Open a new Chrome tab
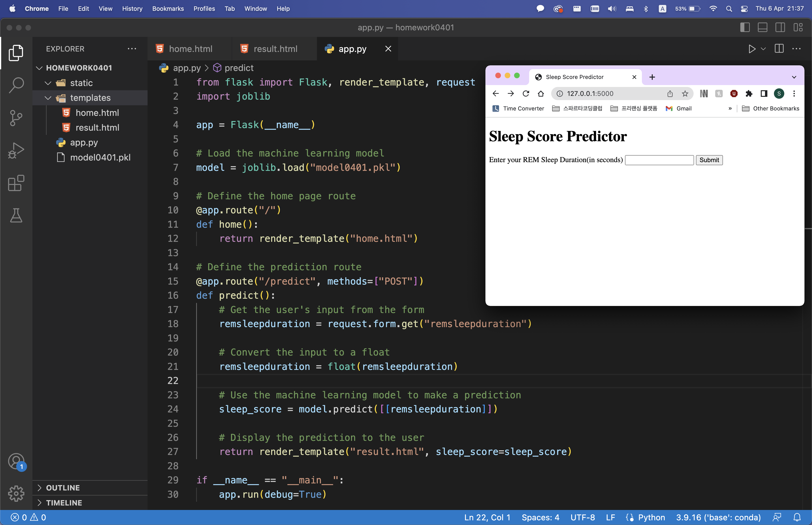This screenshot has width=812, height=525. 652,77
